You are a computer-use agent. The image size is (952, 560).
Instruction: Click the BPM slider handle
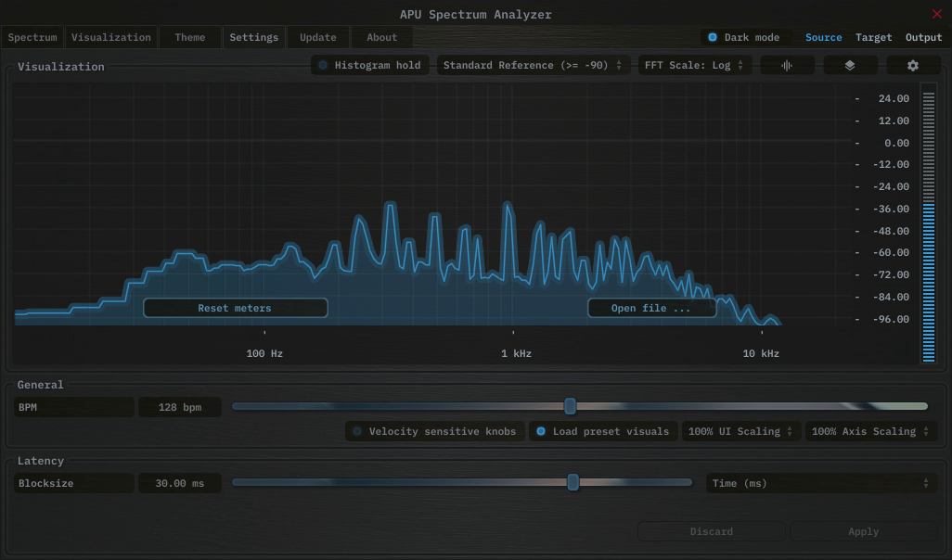(x=571, y=406)
